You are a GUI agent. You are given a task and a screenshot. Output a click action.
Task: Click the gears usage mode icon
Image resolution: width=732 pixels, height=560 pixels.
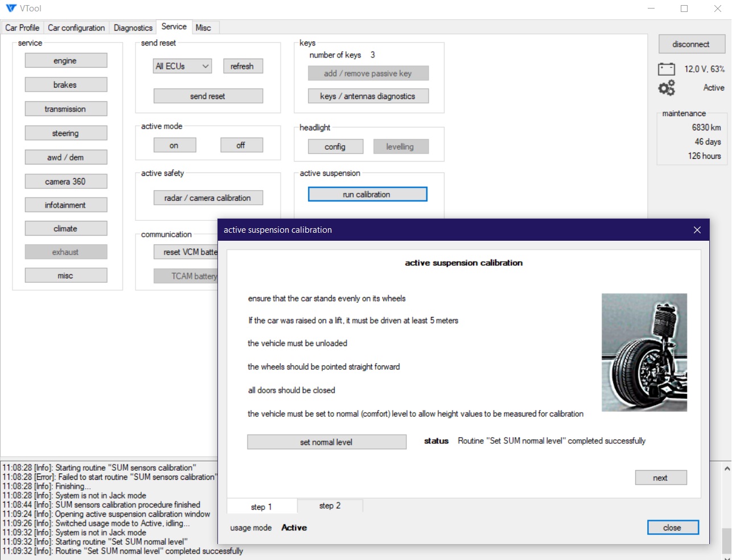[666, 88]
